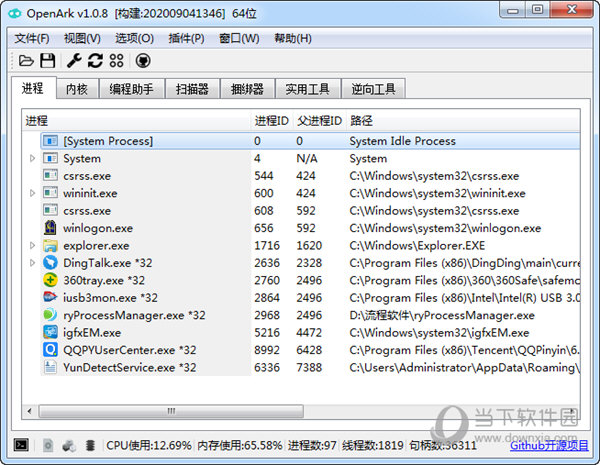
Task: Open settings with the wrench icon
Action: click(74, 60)
